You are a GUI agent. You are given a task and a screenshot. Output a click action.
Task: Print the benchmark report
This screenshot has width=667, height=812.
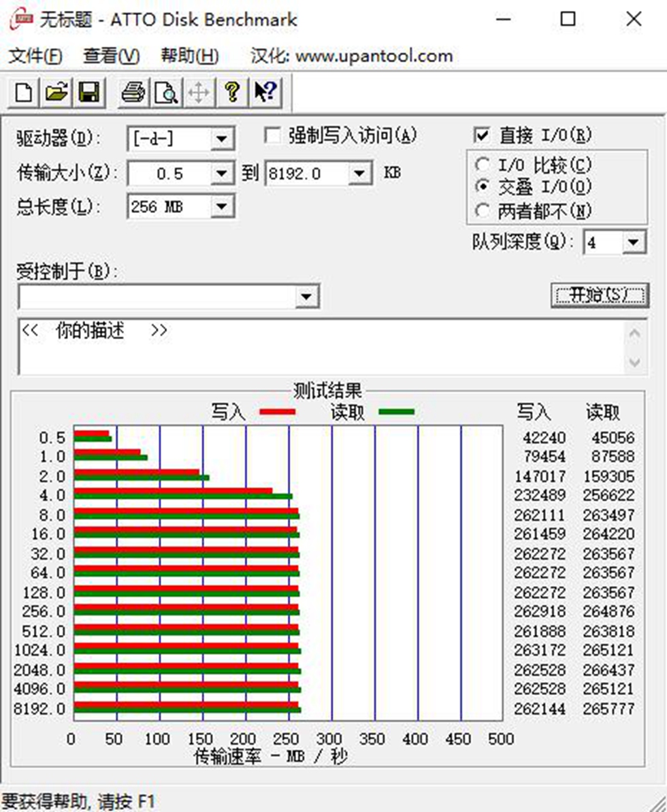133,93
